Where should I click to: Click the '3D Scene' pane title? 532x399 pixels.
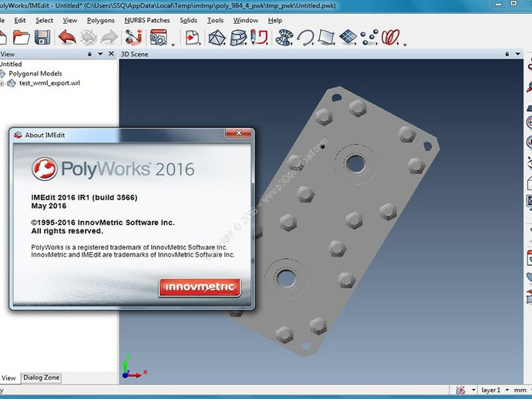[x=134, y=54]
